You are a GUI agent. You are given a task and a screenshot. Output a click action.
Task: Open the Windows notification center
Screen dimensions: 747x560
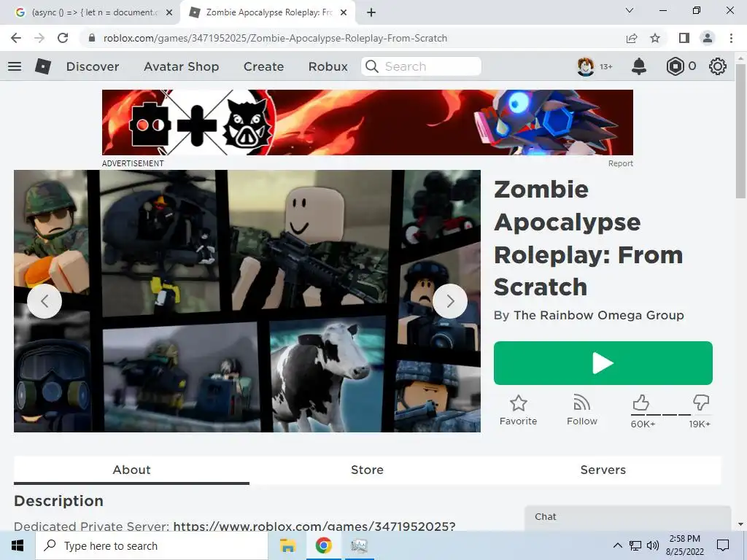click(723, 545)
